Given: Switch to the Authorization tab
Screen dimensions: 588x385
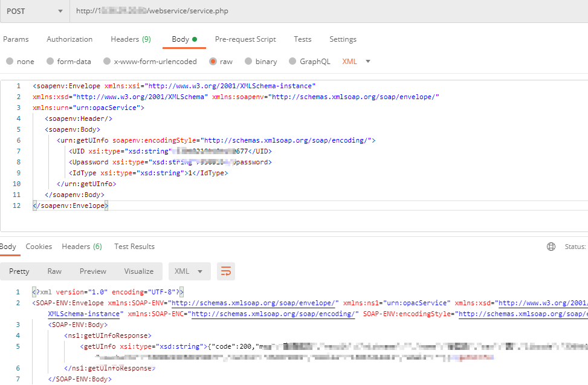Looking at the screenshot, I should (69, 39).
